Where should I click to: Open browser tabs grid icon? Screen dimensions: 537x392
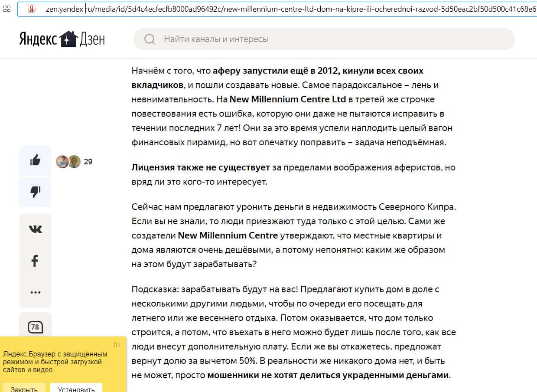click(7, 9)
